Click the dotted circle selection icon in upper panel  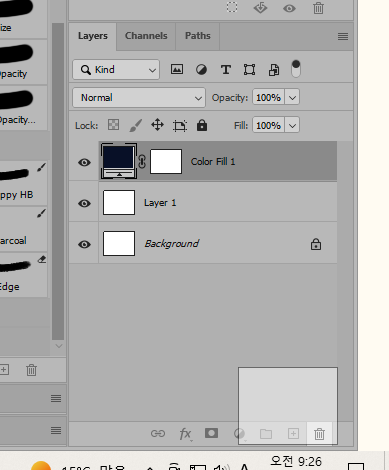point(232,7)
